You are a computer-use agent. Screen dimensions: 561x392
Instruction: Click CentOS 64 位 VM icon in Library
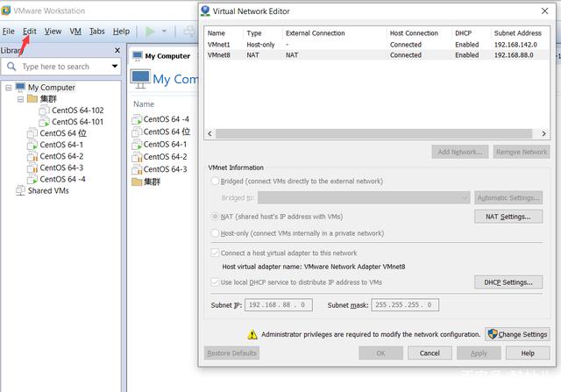[32, 133]
